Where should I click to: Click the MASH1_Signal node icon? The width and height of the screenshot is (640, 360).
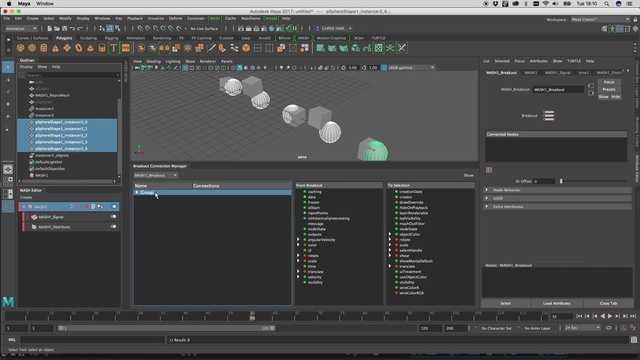pyautogui.click(x=34, y=217)
